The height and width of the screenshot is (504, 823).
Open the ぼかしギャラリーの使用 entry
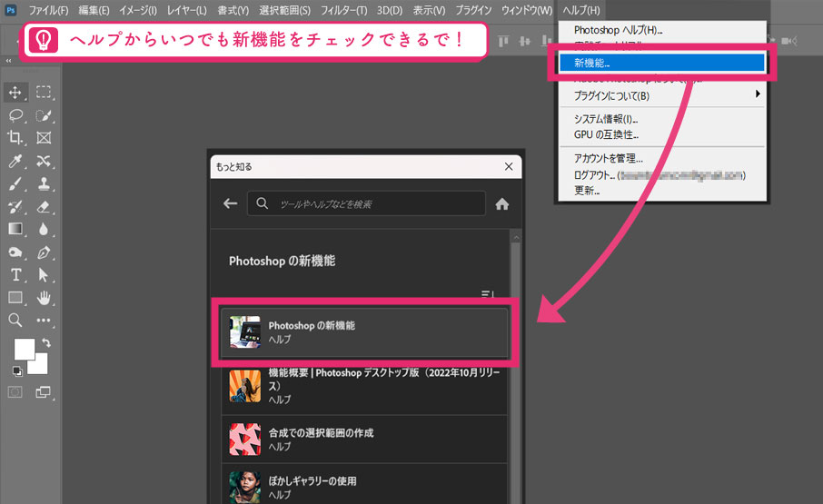365,485
